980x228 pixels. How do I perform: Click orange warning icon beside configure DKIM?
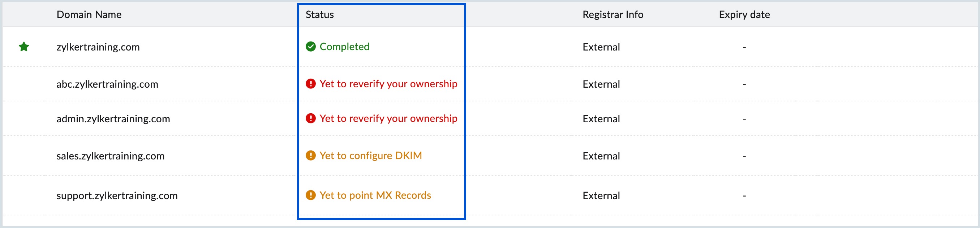(x=310, y=155)
